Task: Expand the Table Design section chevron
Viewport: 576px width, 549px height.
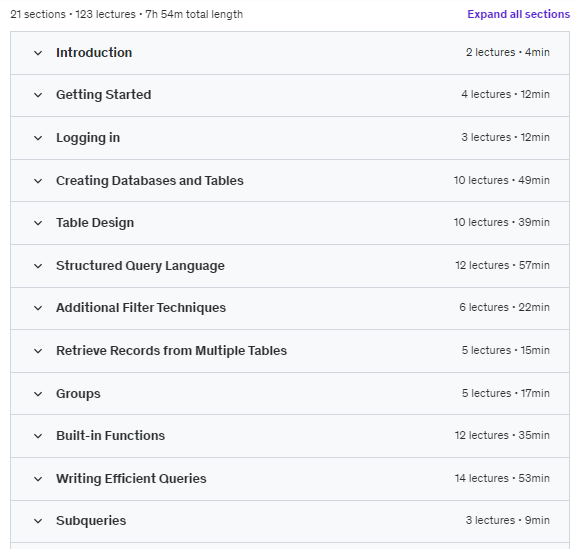Action: tap(38, 223)
